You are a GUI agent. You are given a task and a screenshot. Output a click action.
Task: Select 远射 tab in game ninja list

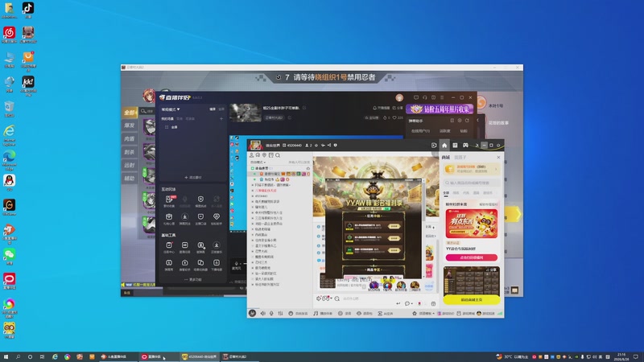(x=130, y=165)
